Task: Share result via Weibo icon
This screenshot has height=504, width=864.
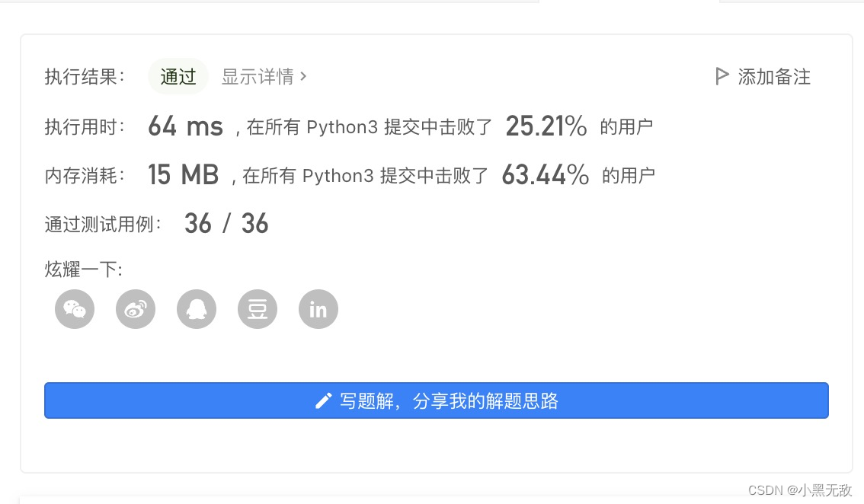Action: point(135,309)
